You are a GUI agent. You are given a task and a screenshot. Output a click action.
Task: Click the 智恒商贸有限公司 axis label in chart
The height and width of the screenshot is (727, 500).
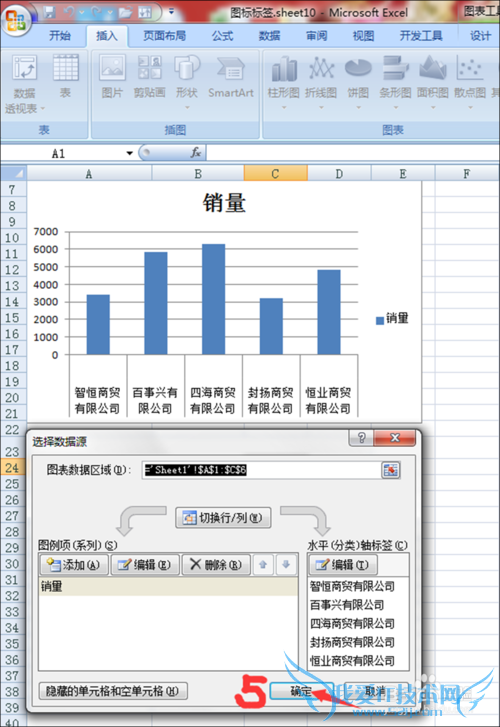pyautogui.click(x=97, y=400)
